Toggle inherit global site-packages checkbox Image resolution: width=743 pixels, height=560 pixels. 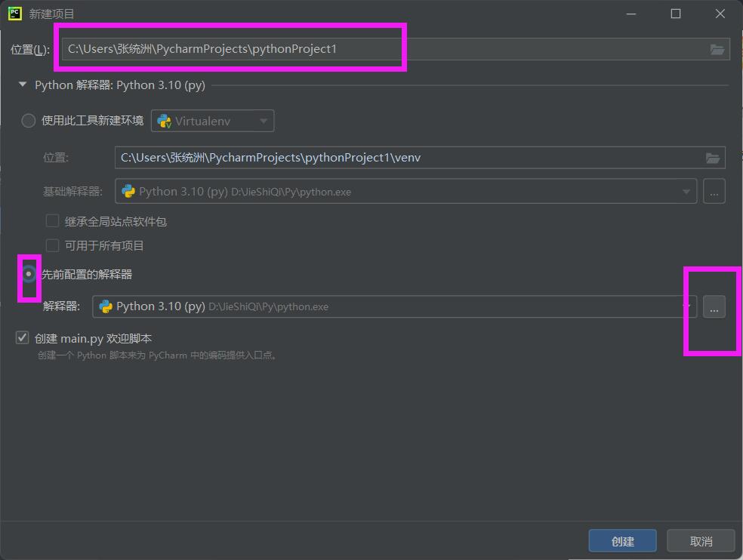click(52, 221)
